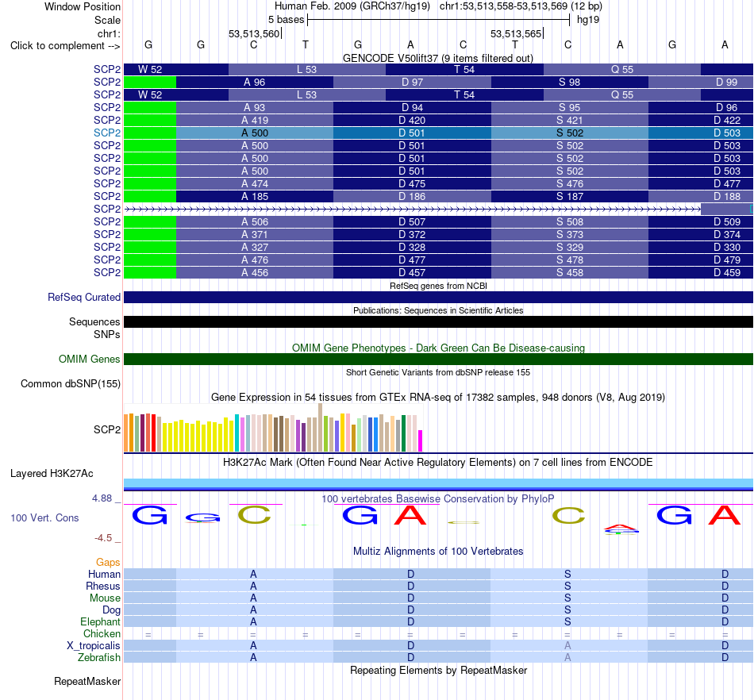Click 'Publications: Sequences in Scientific Articles' title

(438, 310)
